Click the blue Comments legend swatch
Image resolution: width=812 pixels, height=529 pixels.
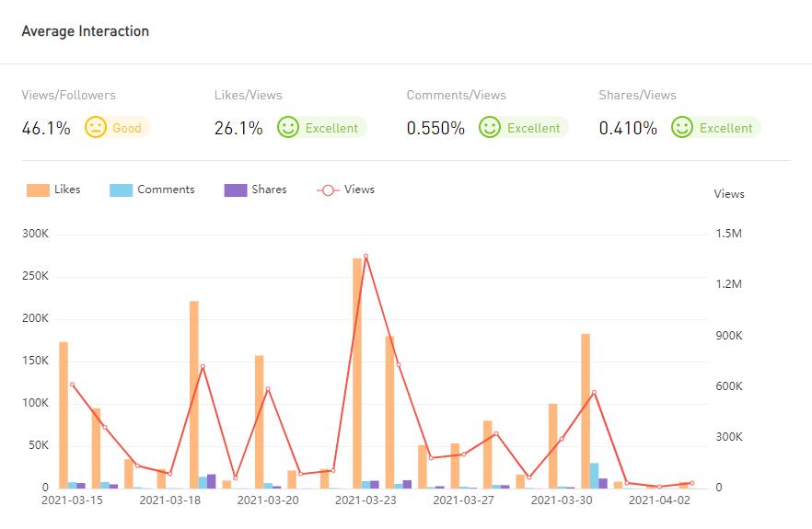(122, 190)
